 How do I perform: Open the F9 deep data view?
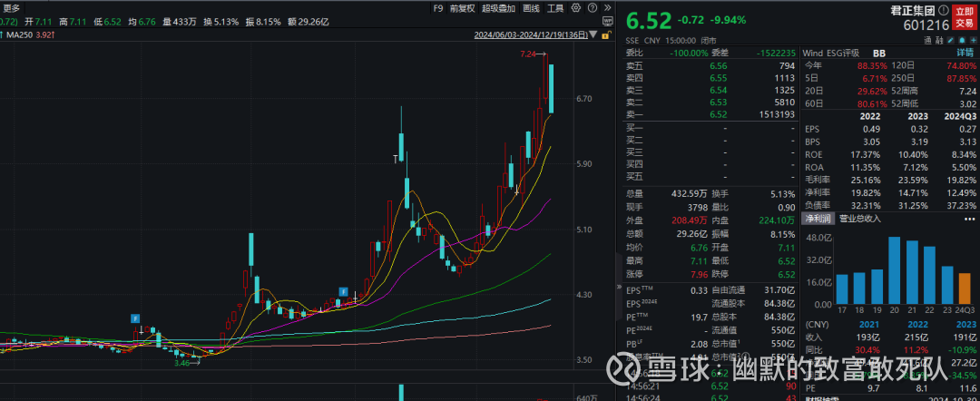438,8
